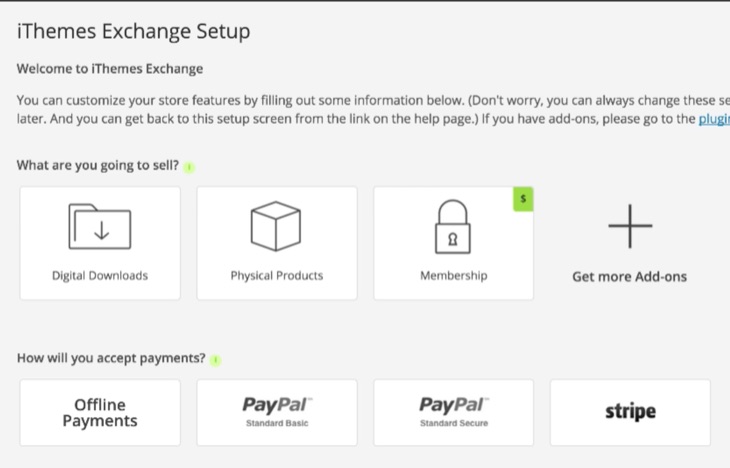Image resolution: width=730 pixels, height=468 pixels.
Task: Click info icon beside 'What are you going to sell?'
Action: 189,167
